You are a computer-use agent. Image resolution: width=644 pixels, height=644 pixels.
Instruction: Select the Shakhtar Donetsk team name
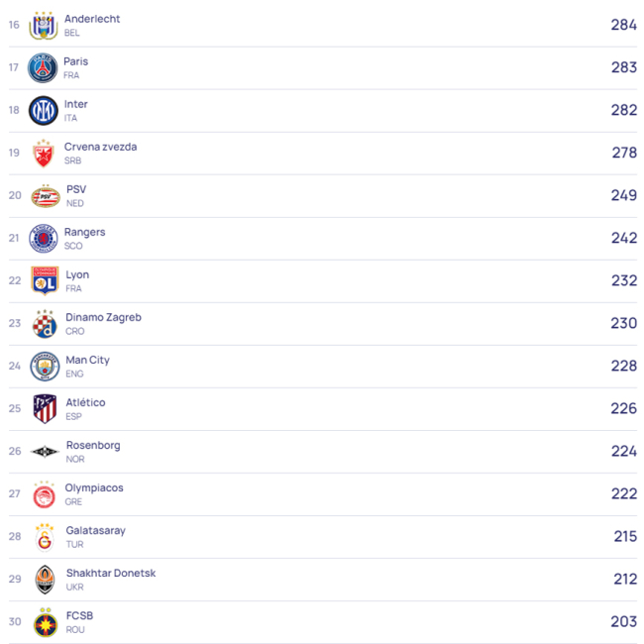point(110,573)
